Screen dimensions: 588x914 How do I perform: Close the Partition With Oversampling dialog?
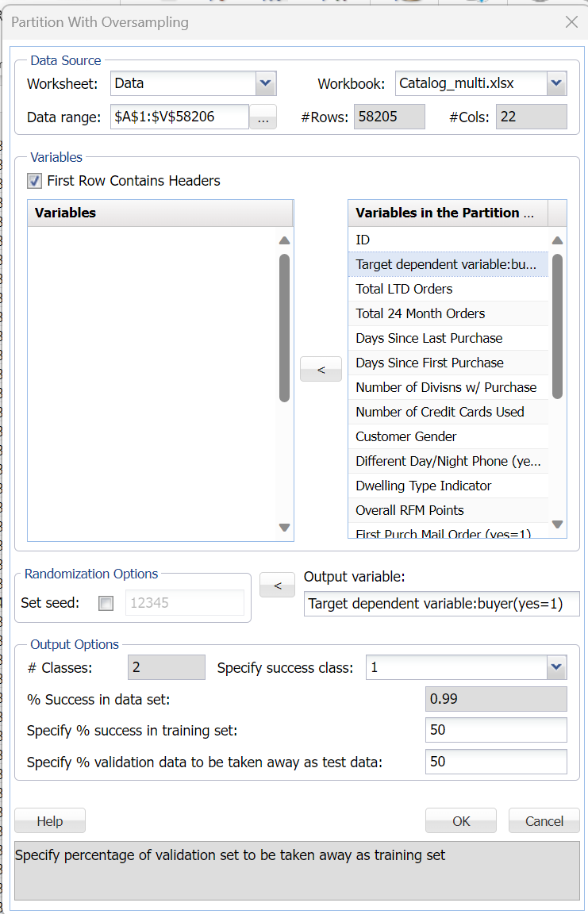571,22
